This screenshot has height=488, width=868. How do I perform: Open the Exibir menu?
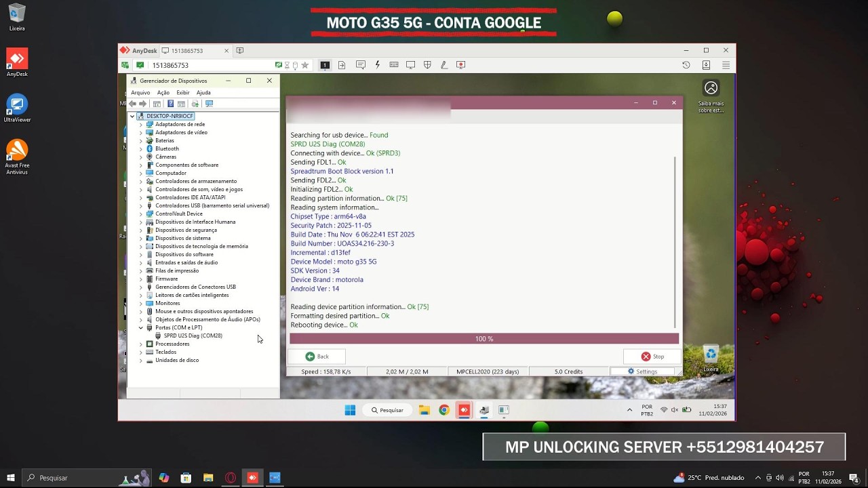tap(183, 93)
